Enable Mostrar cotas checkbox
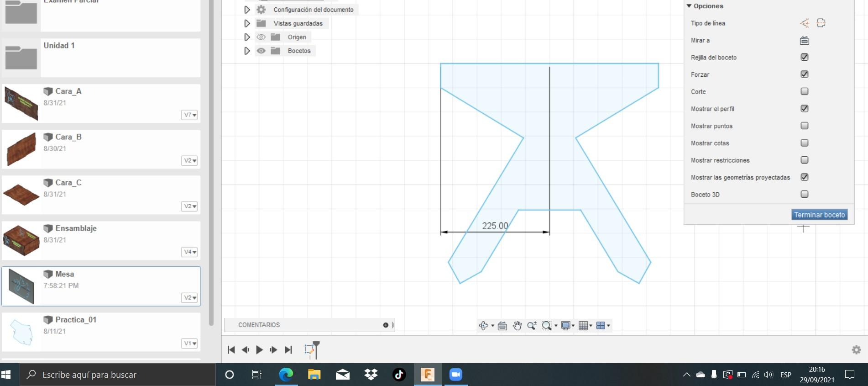 (x=805, y=143)
